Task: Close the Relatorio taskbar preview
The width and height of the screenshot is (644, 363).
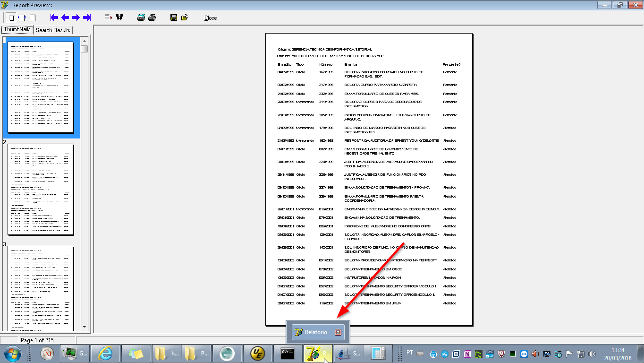Action: coord(338,332)
